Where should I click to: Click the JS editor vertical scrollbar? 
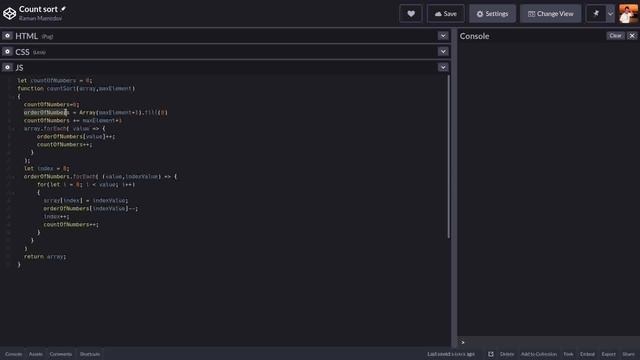click(x=449, y=157)
